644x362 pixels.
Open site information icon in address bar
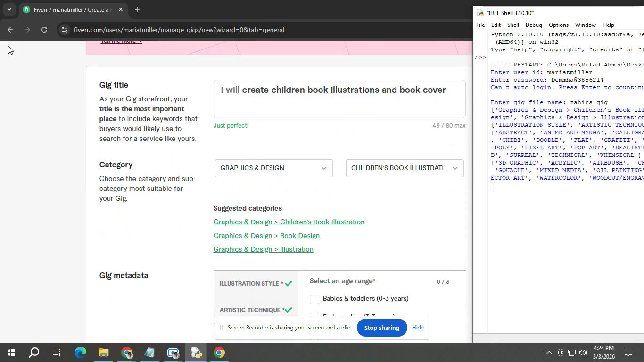[x=65, y=30]
